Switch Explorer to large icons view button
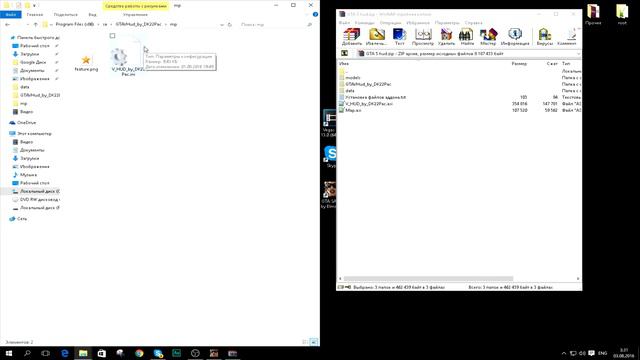The height and width of the screenshot is (360, 640). (x=314, y=342)
